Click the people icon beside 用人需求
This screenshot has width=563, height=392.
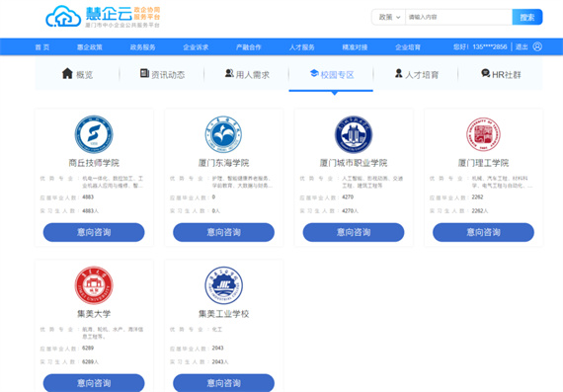click(x=229, y=73)
